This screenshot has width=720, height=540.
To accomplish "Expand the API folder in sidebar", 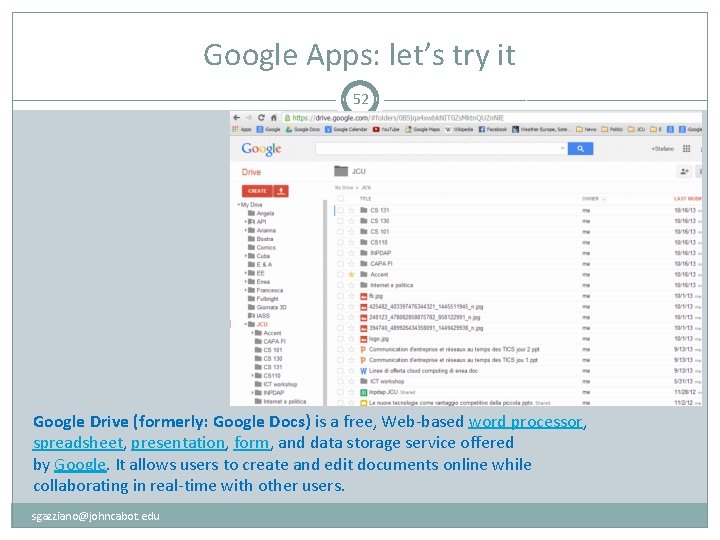I will 245,222.
